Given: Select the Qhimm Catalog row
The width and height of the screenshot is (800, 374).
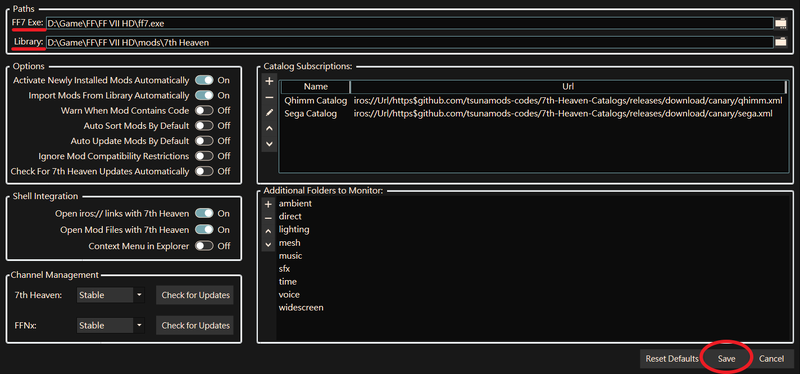Looking at the screenshot, I should click(x=534, y=101).
